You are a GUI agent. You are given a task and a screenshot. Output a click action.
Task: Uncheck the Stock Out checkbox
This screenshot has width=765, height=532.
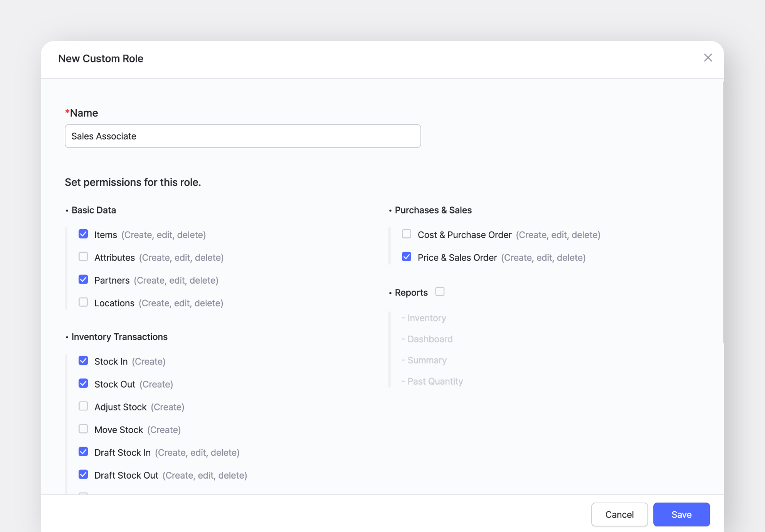pos(83,383)
